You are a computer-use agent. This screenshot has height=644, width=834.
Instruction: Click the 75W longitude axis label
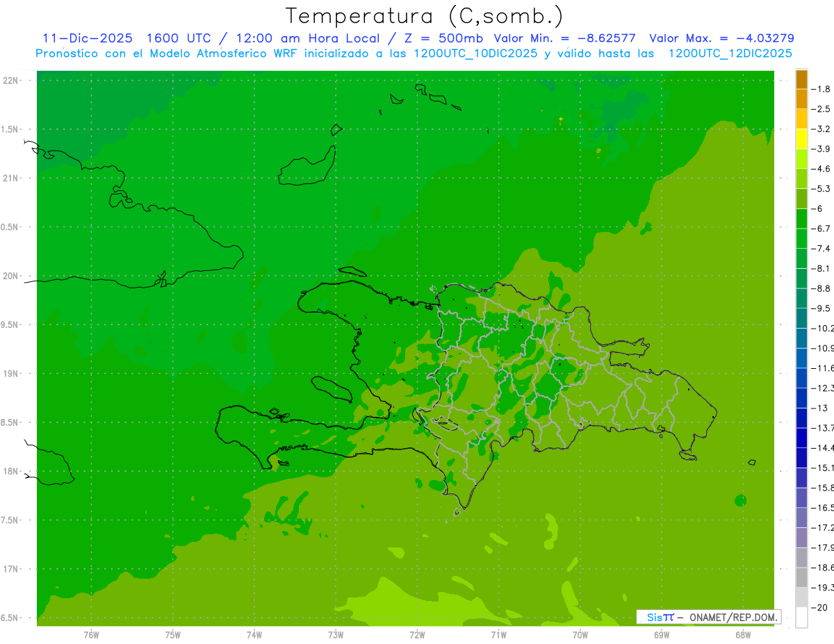pyautogui.click(x=173, y=635)
